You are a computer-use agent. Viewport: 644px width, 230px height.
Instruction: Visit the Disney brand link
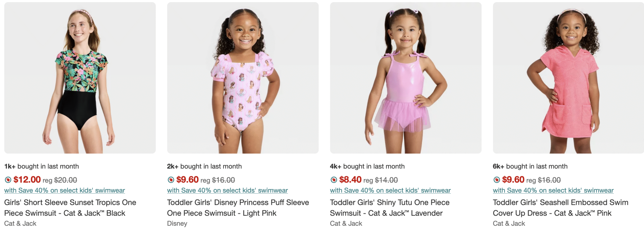[x=177, y=223]
